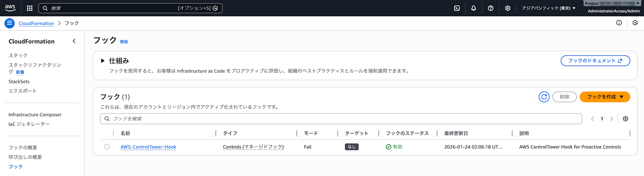This screenshot has width=644, height=176.
Task: Open フックの概要 nav item
Action: click(23, 147)
